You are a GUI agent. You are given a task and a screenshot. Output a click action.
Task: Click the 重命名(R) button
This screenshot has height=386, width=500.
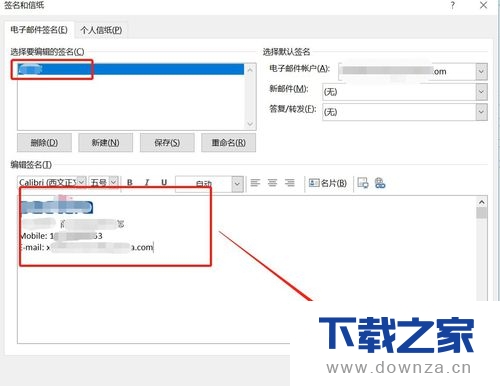point(228,143)
